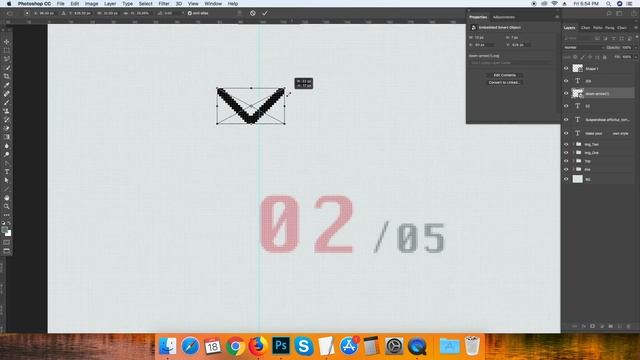Viewport: 640px width, 360px height.
Task: Open the Filter menu
Action: [164, 4]
